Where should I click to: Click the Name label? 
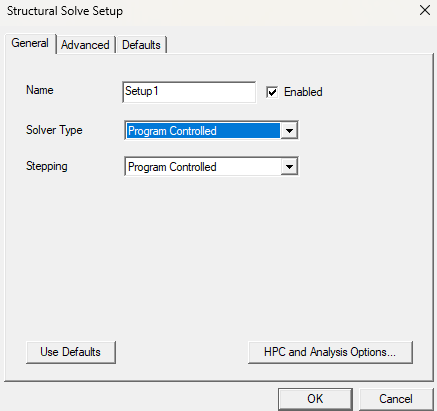pyautogui.click(x=40, y=90)
